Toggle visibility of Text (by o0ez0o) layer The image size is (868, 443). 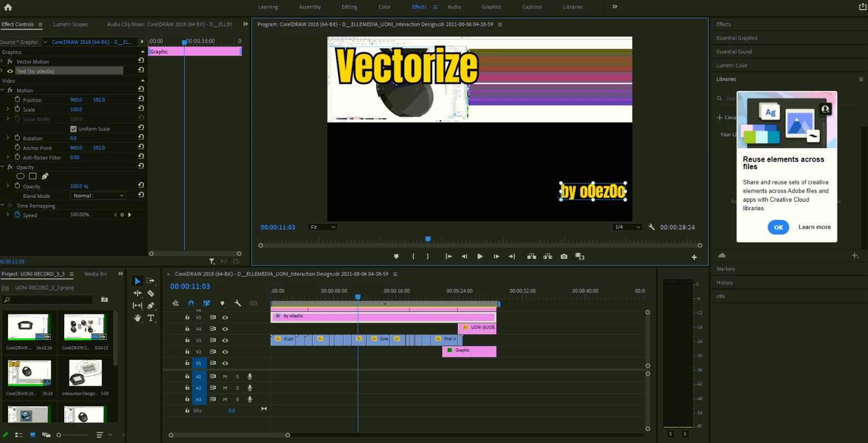pos(10,71)
